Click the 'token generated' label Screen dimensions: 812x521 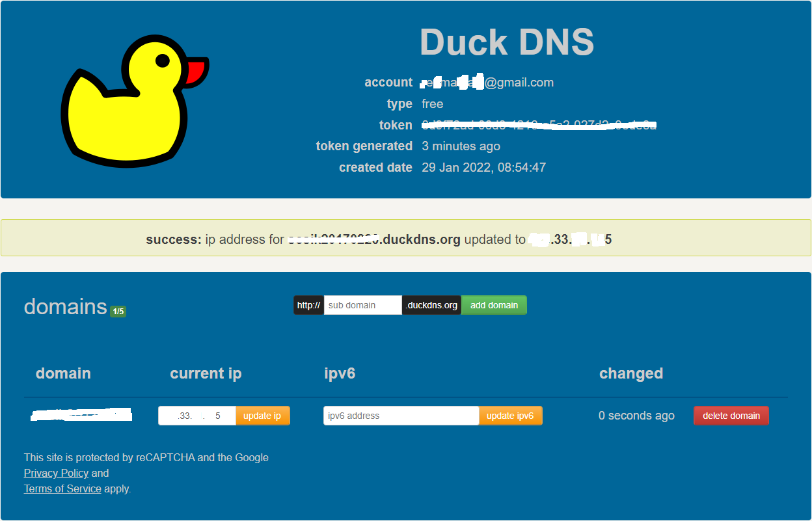coord(364,146)
